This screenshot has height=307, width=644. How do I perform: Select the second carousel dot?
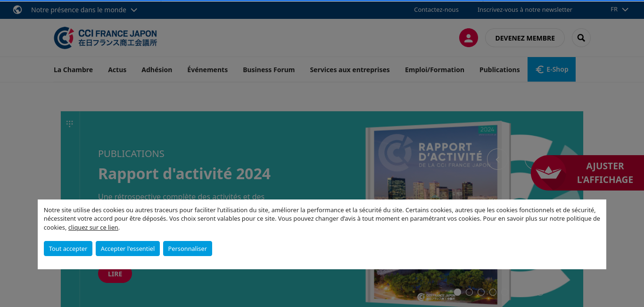pos(469,292)
